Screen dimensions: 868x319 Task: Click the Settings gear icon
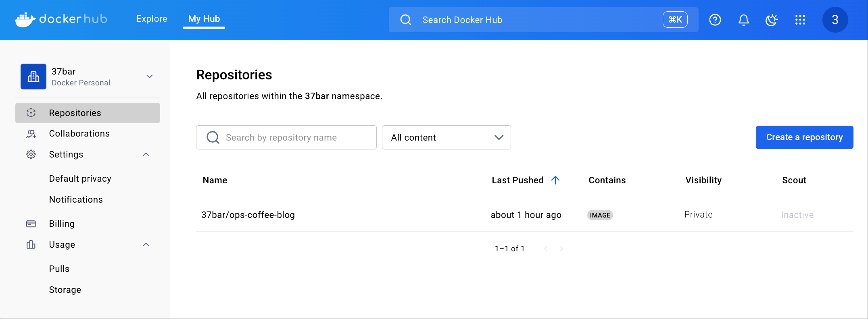(31, 154)
